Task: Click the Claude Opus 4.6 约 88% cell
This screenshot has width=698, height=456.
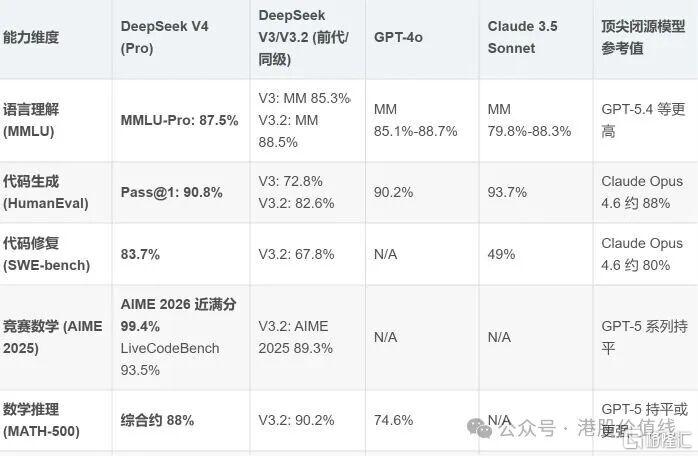Action: [641, 192]
